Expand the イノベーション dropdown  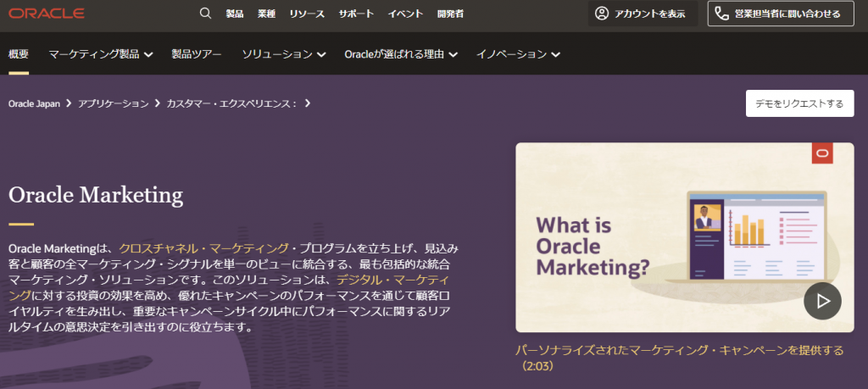click(518, 54)
